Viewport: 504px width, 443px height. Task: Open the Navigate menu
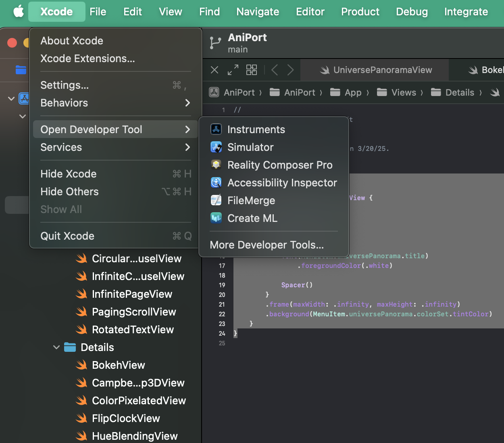[x=258, y=12]
